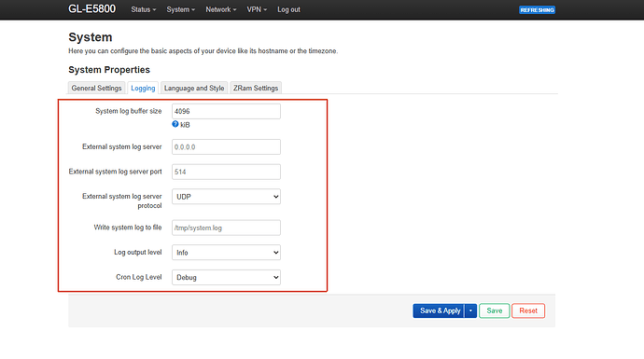
Task: Click the Save & Apply button
Action: 439,311
